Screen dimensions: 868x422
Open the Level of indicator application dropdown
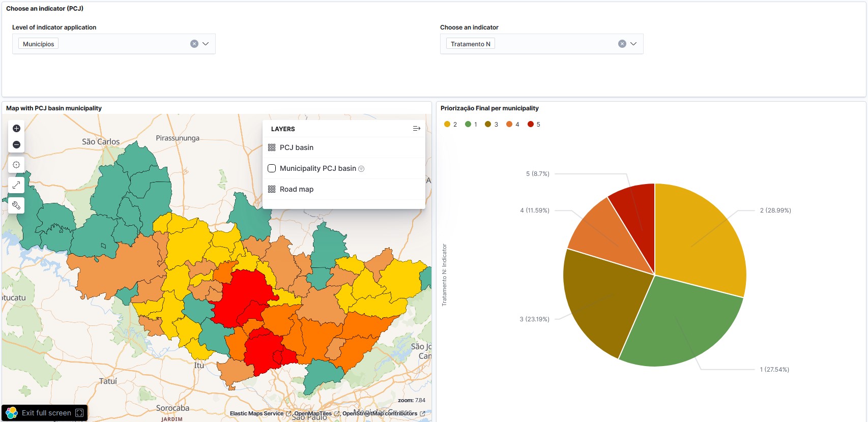pos(206,44)
